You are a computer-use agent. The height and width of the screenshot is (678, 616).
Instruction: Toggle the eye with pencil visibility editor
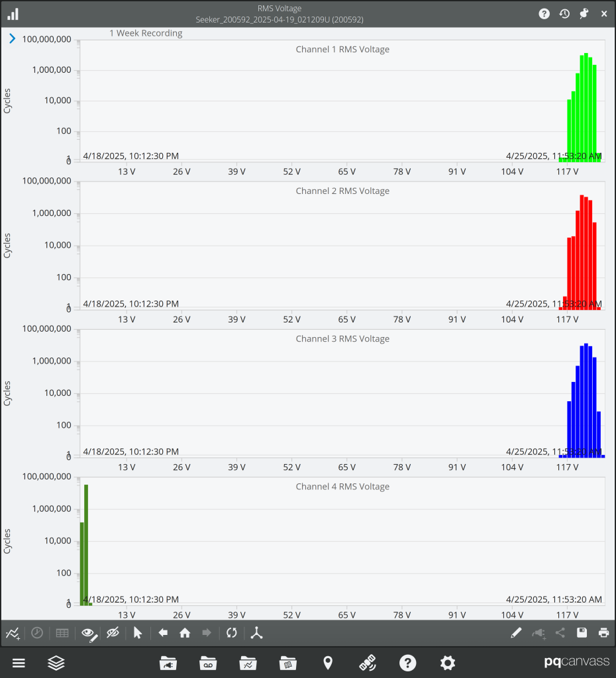[x=89, y=633]
